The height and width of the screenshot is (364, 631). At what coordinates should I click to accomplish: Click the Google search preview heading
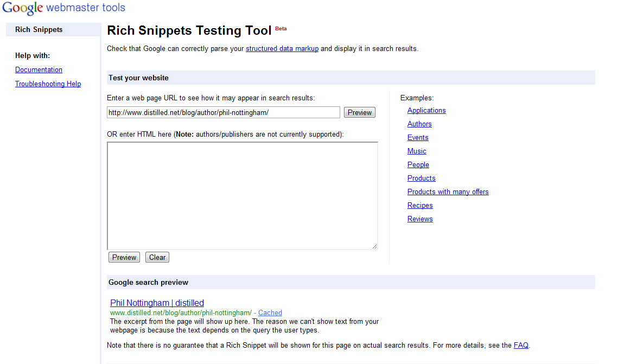(x=148, y=282)
